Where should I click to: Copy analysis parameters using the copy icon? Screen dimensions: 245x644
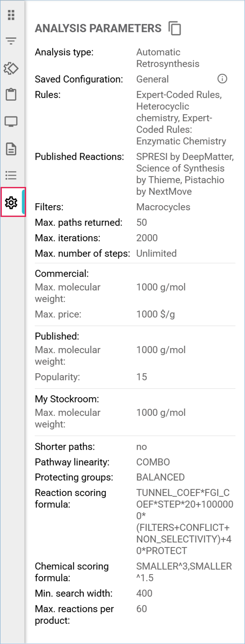175,28
